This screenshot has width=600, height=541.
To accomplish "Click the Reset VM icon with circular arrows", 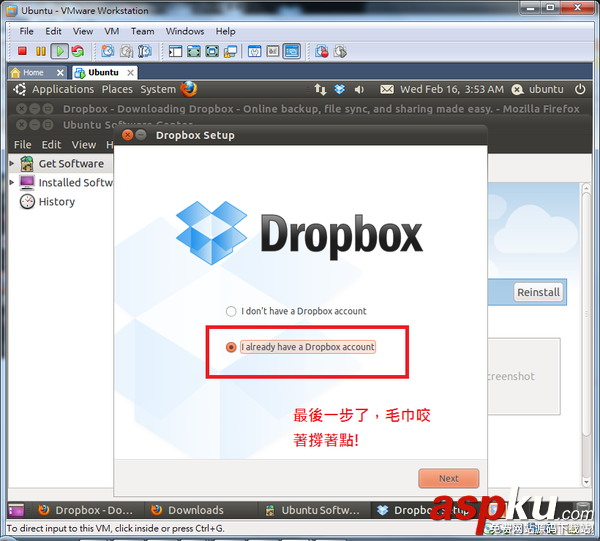I will coord(78,51).
